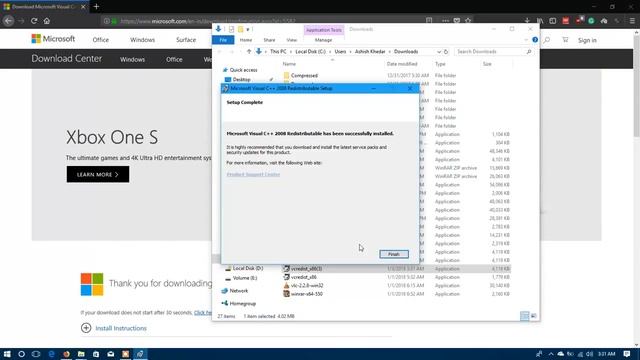Image resolution: width=640 pixels, height=360 pixels.
Task: Sort files by the Name column header
Action: point(289,64)
